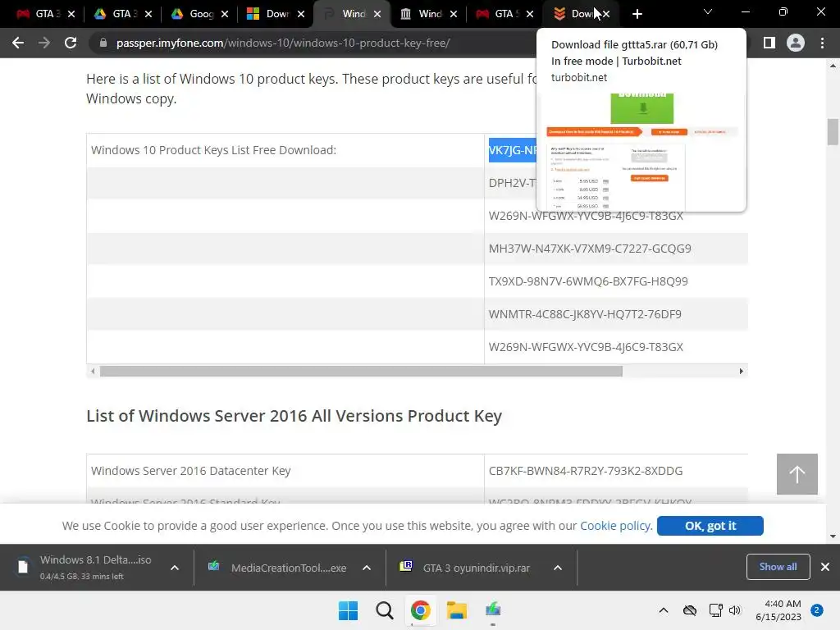The width and height of the screenshot is (840, 630).
Task: Close the first GTA 3 tab
Action: [71, 14]
